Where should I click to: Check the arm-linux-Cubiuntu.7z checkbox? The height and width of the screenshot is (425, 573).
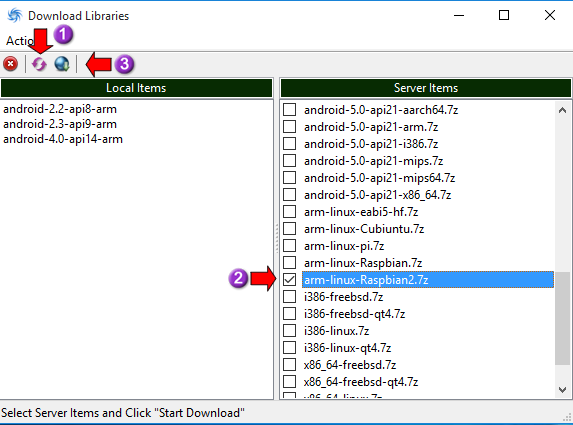(x=289, y=229)
